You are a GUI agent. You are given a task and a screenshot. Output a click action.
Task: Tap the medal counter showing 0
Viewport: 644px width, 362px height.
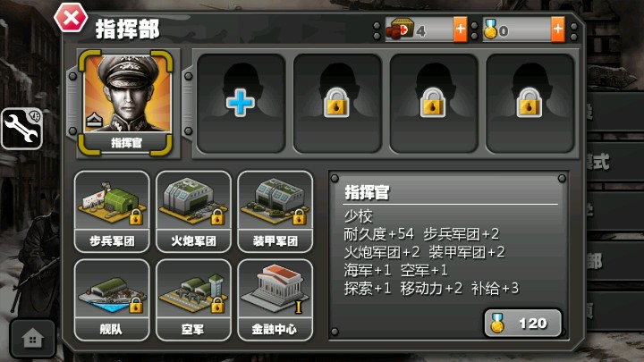coord(517,29)
